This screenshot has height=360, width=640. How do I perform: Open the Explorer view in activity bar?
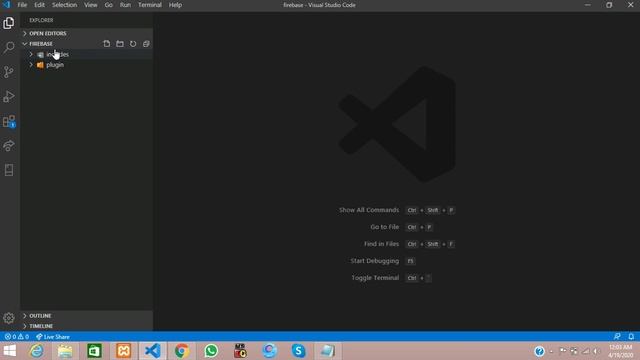[9, 23]
